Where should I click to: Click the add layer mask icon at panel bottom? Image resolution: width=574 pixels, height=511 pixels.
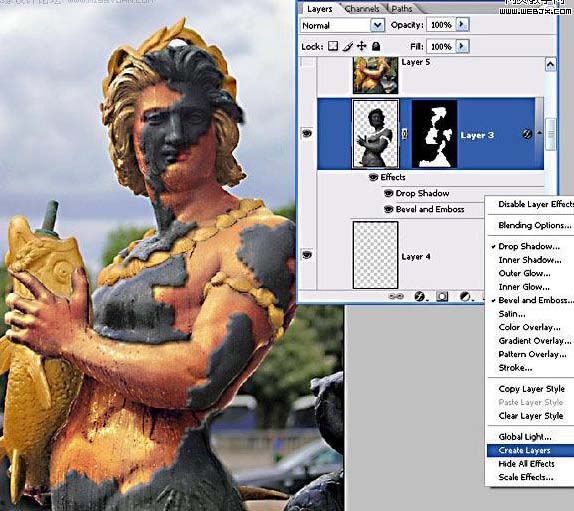tap(442, 296)
